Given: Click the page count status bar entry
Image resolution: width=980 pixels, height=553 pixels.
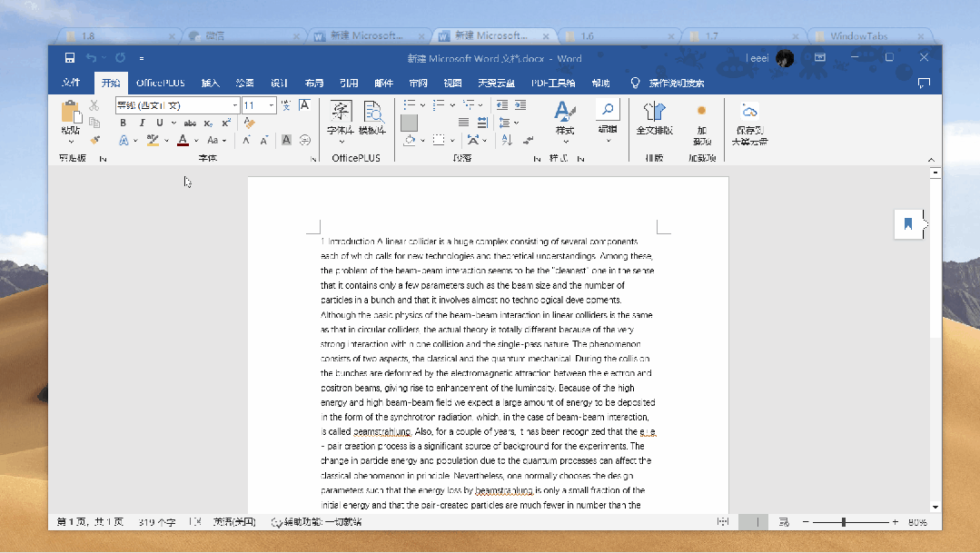Looking at the screenshot, I should [90, 522].
